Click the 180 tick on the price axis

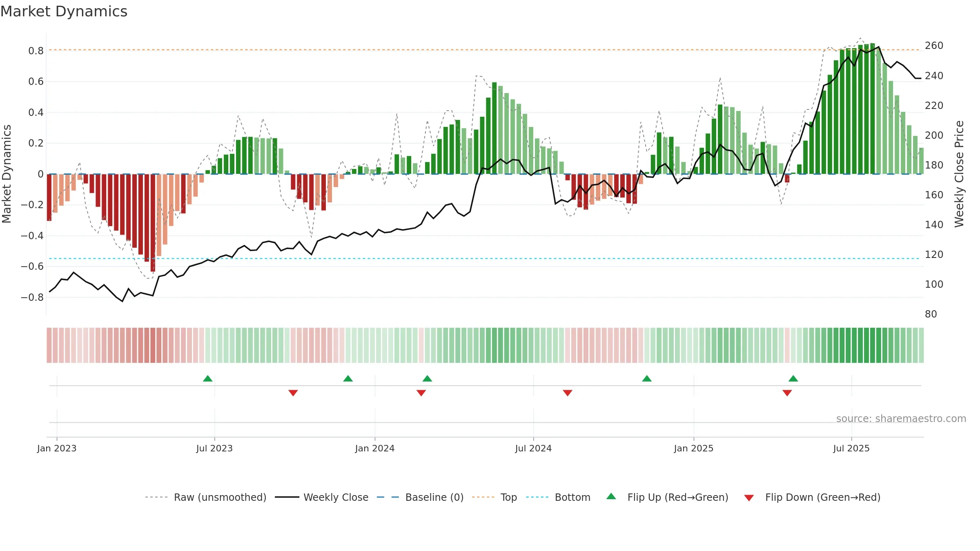[934, 165]
